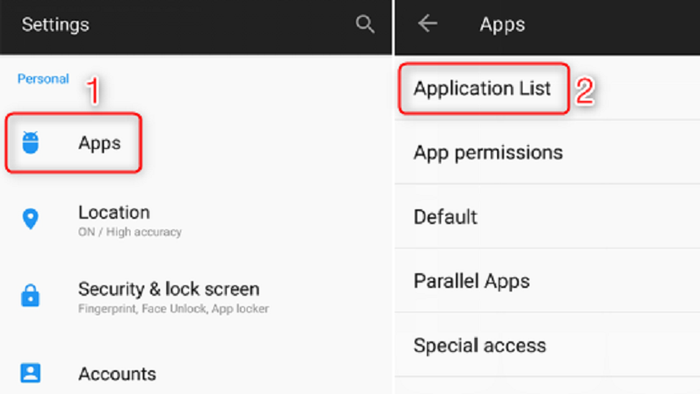Tap the Android robot Apps icon

tap(30, 143)
